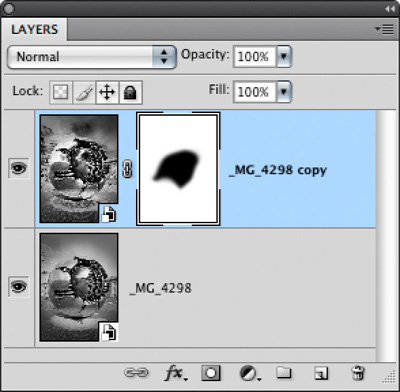400x392 pixels.
Task: Delete layer with trash icon
Action: 358,373
